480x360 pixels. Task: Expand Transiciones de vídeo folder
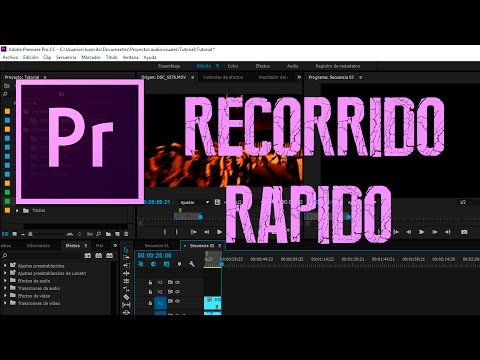pos(5,303)
